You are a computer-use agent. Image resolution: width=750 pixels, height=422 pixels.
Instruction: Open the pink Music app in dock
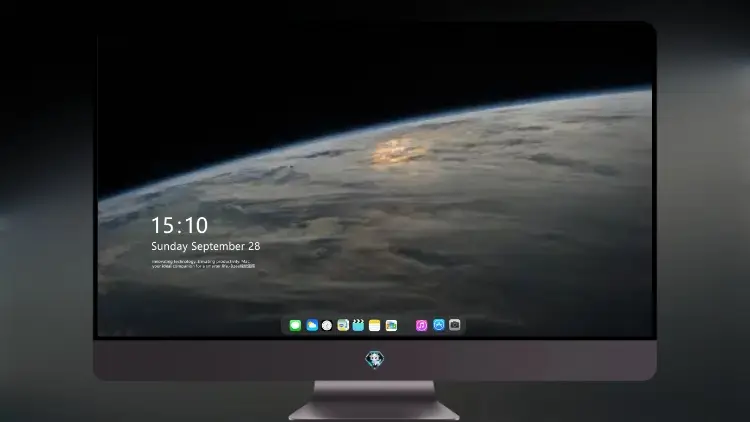[421, 325]
